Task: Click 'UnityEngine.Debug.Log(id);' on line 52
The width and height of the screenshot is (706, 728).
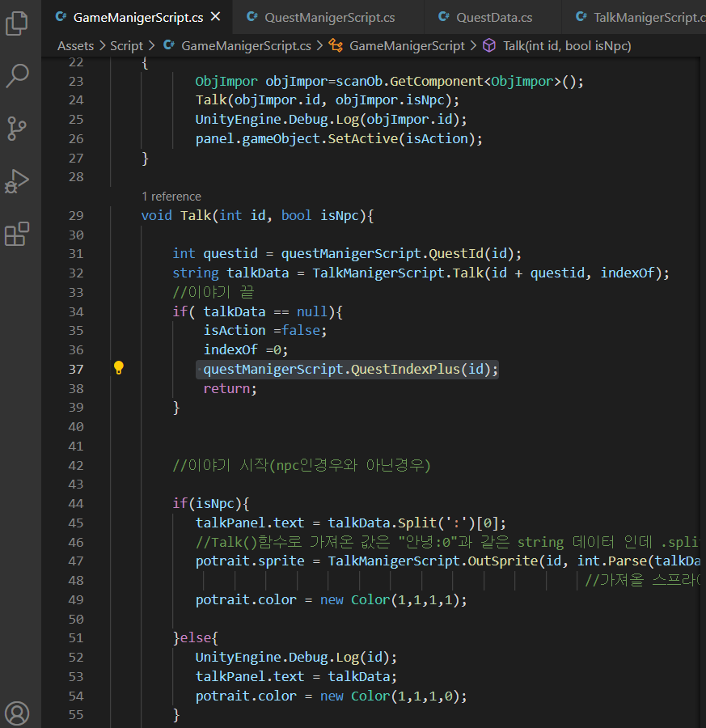Action: 296,658
